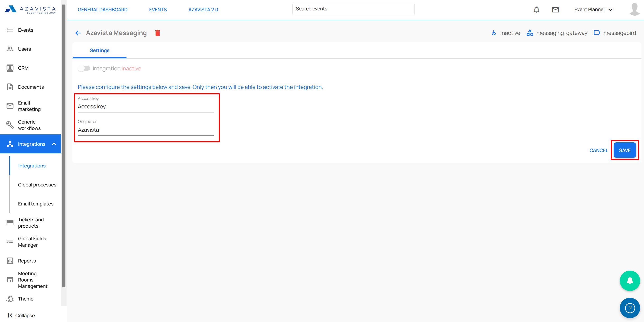Select the Settings tab
Viewport: 644px width, 322px height.
(x=100, y=50)
